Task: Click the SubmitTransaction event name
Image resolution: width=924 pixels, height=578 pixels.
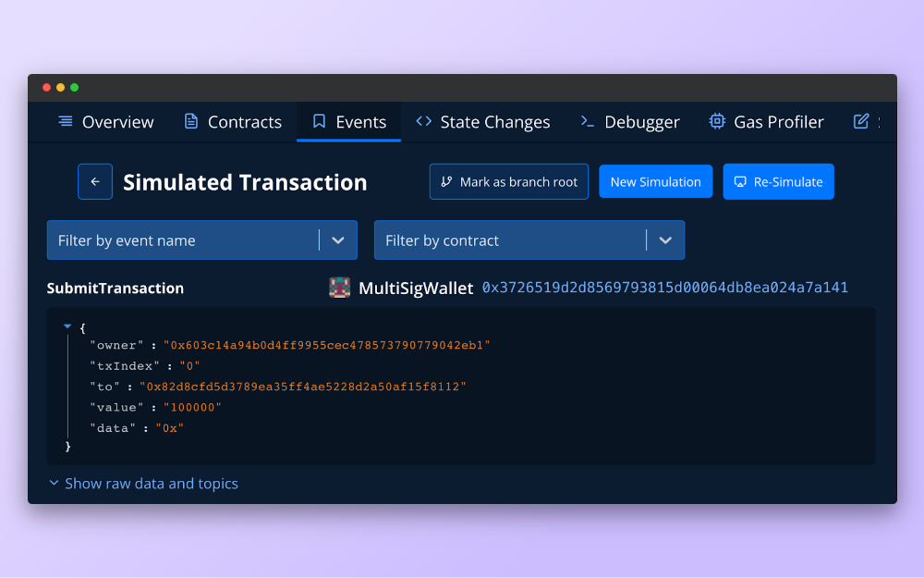Action: 115,288
